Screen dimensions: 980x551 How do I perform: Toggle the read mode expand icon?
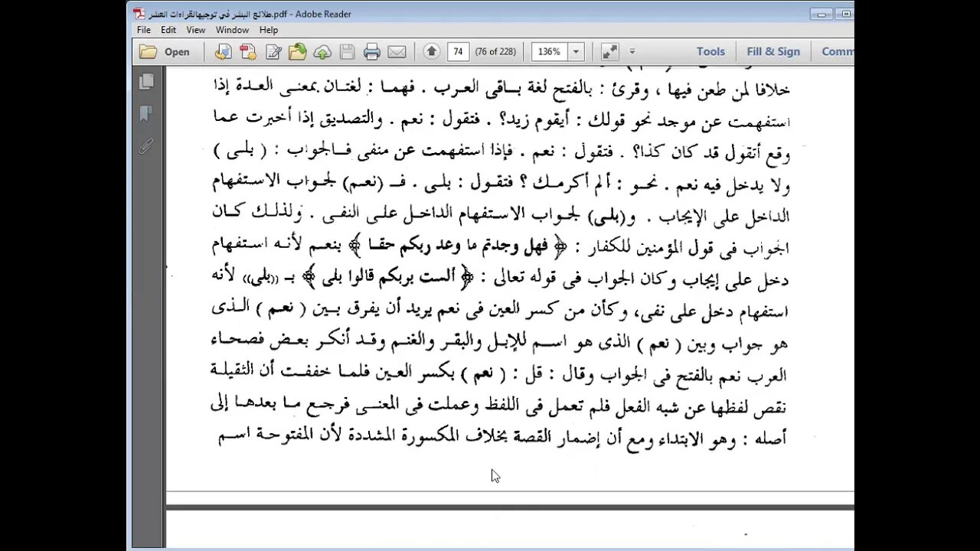[x=609, y=52]
